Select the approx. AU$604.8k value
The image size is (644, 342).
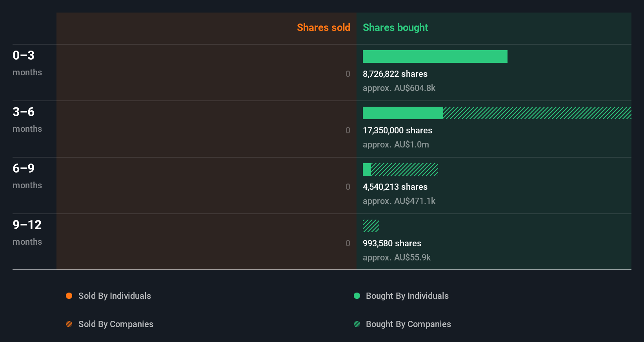tap(399, 88)
